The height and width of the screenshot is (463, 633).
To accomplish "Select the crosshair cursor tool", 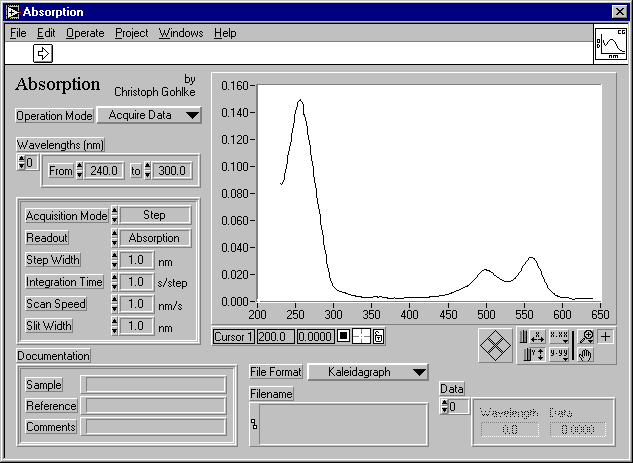I will (606, 338).
